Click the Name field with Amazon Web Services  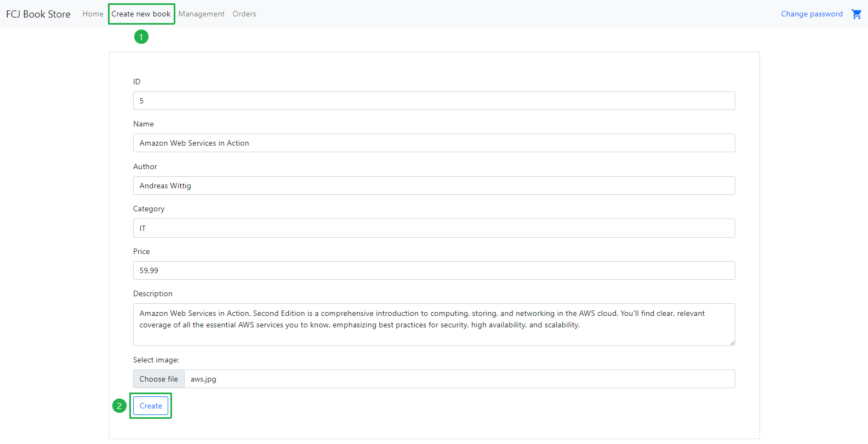(x=434, y=143)
